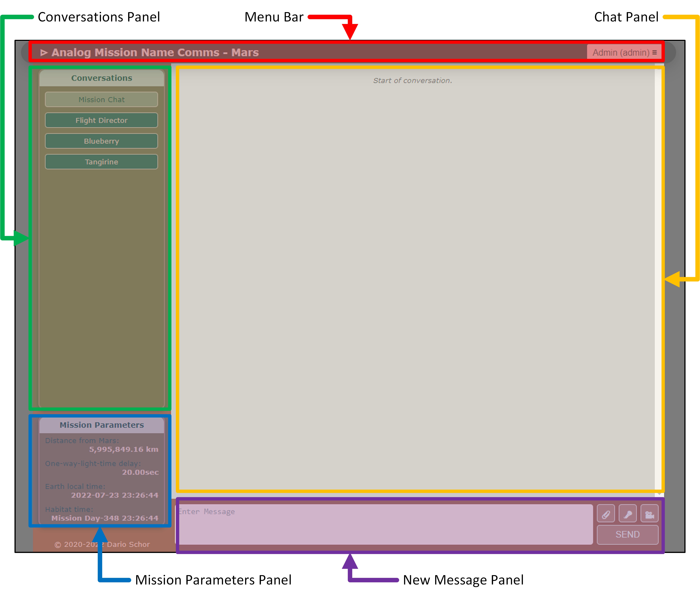Click the Enter Message text field
The height and width of the screenshot is (597, 700).
pos(384,524)
